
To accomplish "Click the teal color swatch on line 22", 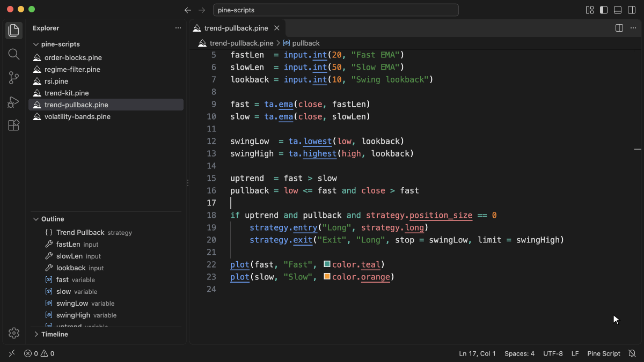I will 327,264.
